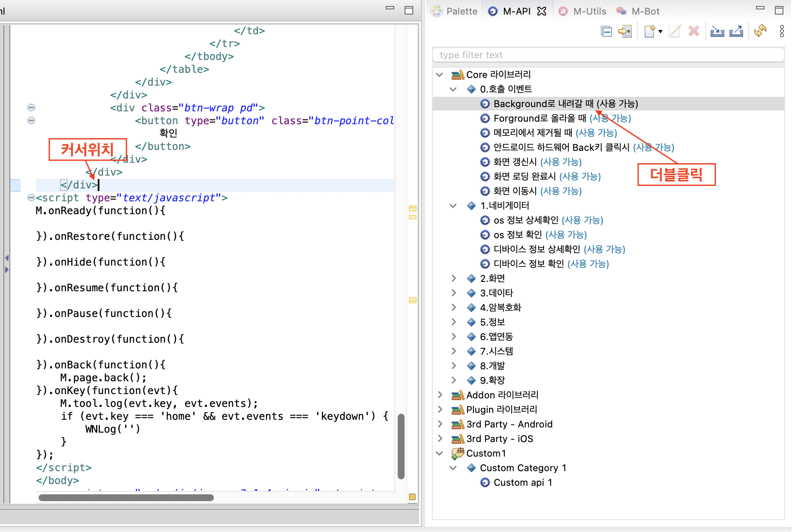The width and height of the screenshot is (792, 532).
Task: Click the Refresh sync icon
Action: tap(761, 31)
